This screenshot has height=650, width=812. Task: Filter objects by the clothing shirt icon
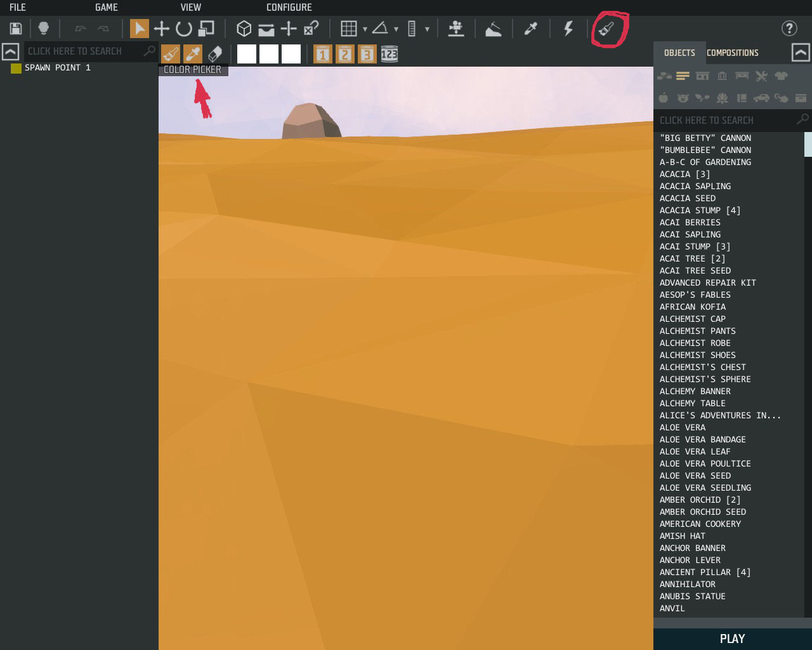[x=781, y=76]
